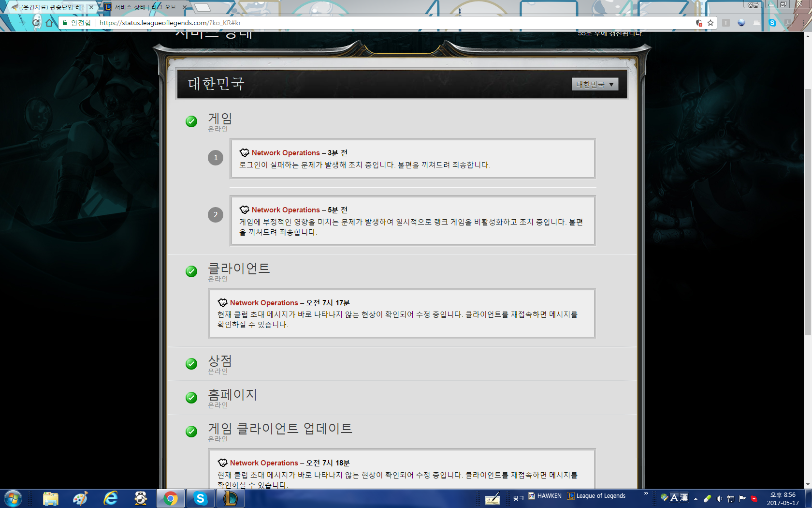This screenshot has height=508, width=812.
Task: Bookmark this page with the star icon
Action: [710, 23]
